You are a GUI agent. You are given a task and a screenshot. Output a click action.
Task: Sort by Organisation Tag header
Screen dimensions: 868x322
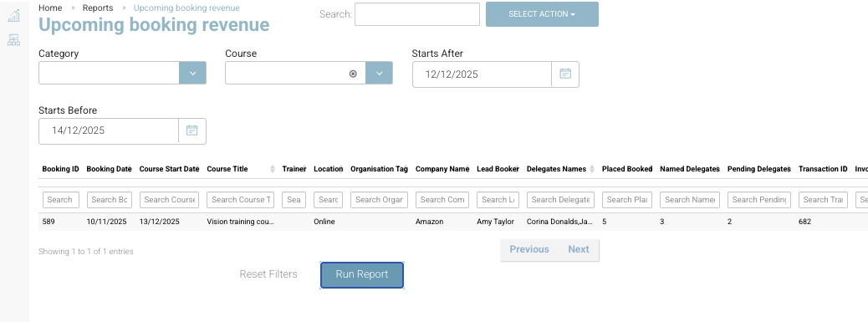click(379, 169)
